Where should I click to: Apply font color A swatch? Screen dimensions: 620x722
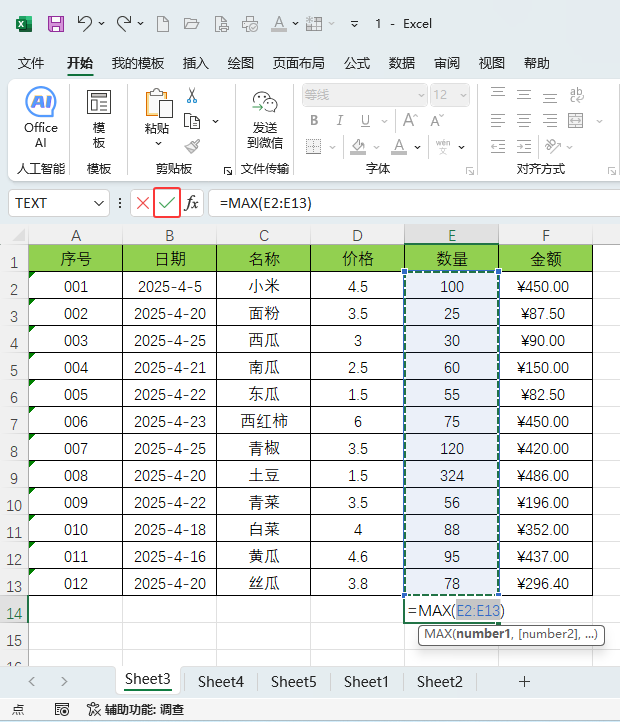(x=399, y=147)
